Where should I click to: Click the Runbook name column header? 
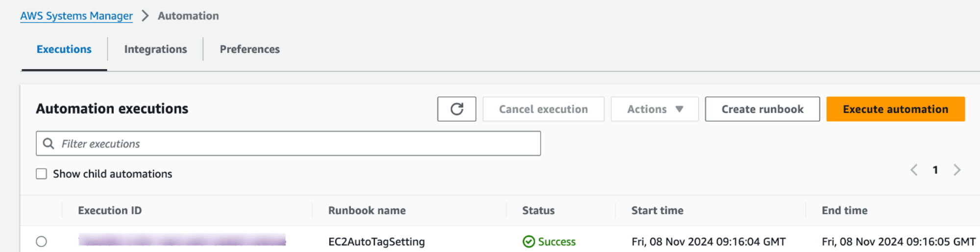tap(367, 210)
